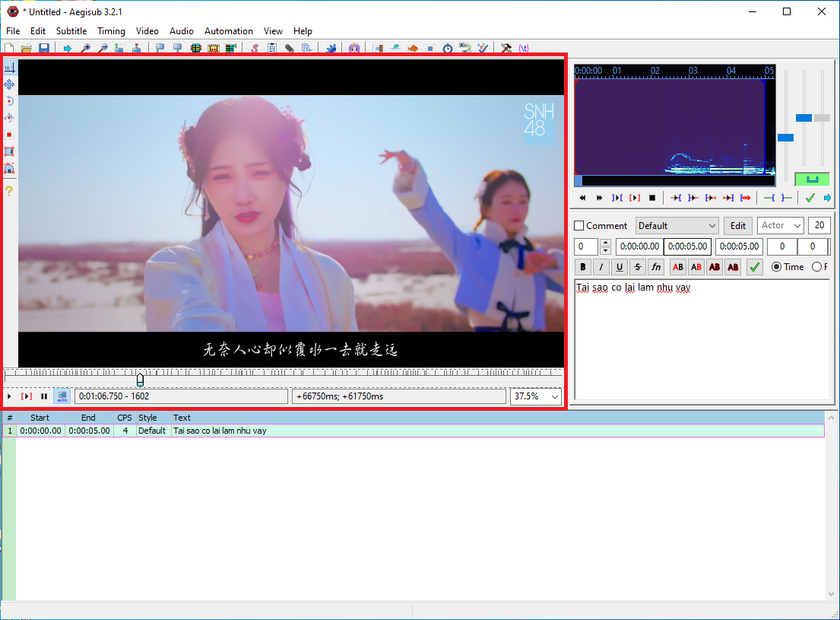840x620 pixels.
Task: Click the Save subtitles floppy disk icon
Action: tap(44, 49)
